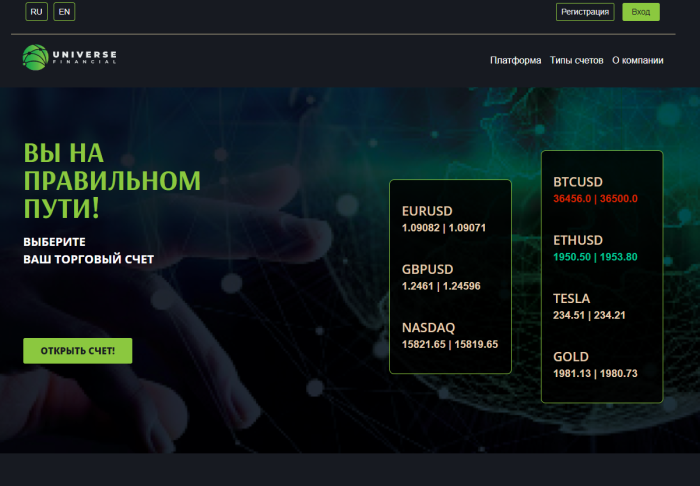Open the Типы счетов menu item
Image resolution: width=700 pixels, height=486 pixels.
(x=576, y=60)
